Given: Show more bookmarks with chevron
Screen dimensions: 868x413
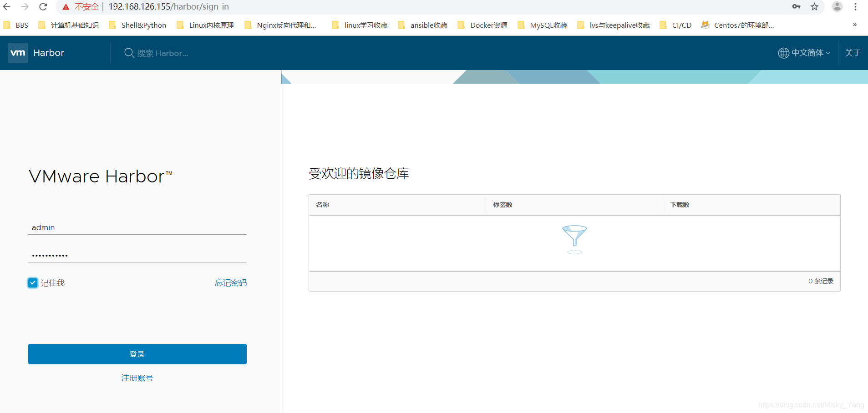Looking at the screenshot, I should [x=855, y=25].
